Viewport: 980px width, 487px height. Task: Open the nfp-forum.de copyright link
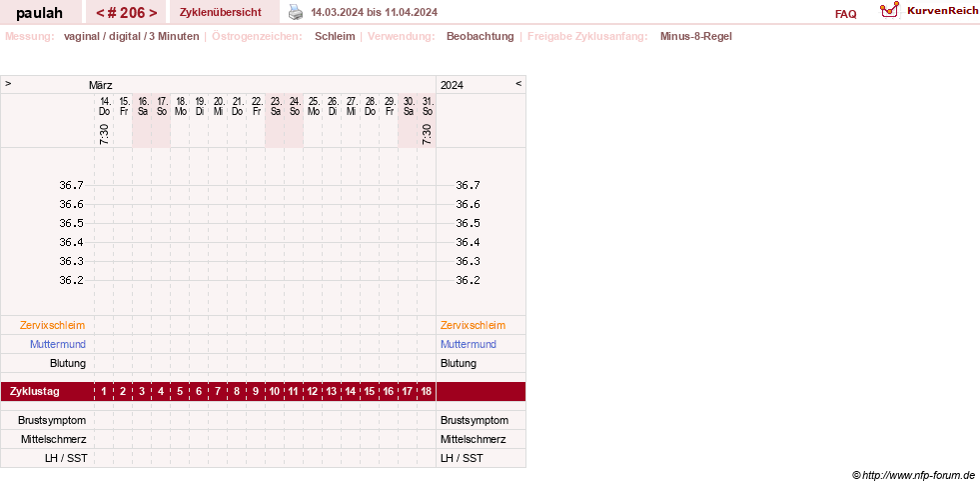point(914,476)
